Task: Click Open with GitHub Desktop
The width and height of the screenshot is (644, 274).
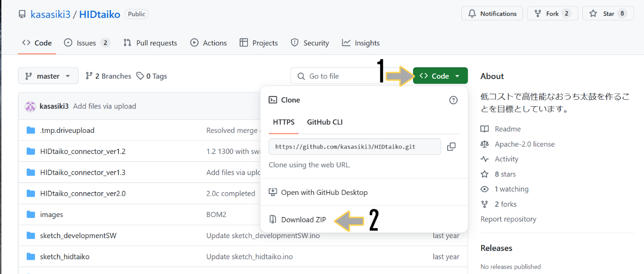Action: tap(318, 192)
